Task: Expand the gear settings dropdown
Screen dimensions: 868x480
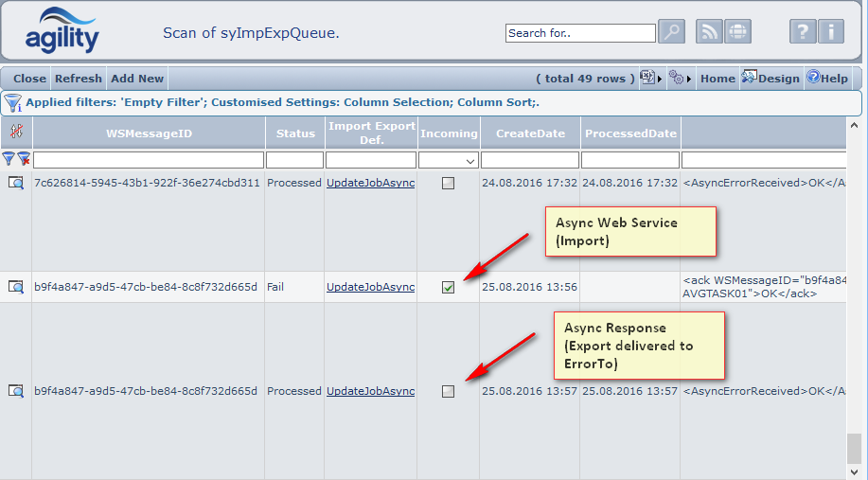Action: point(680,79)
